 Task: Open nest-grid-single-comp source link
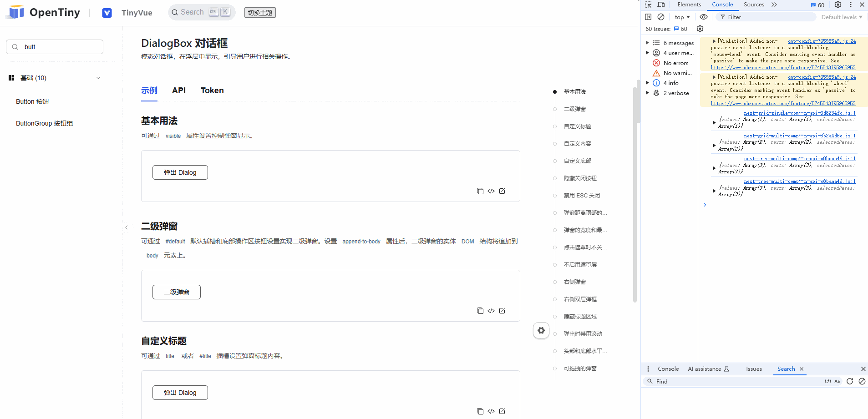tap(800, 113)
